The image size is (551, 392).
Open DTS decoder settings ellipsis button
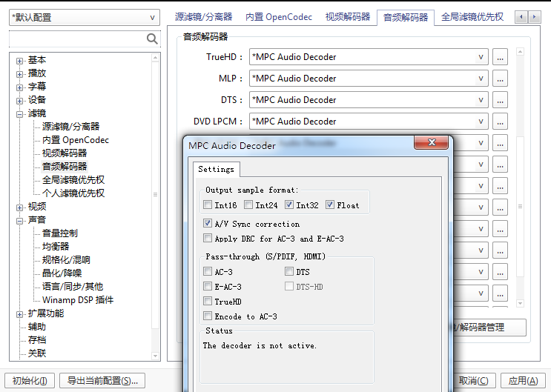[500, 100]
